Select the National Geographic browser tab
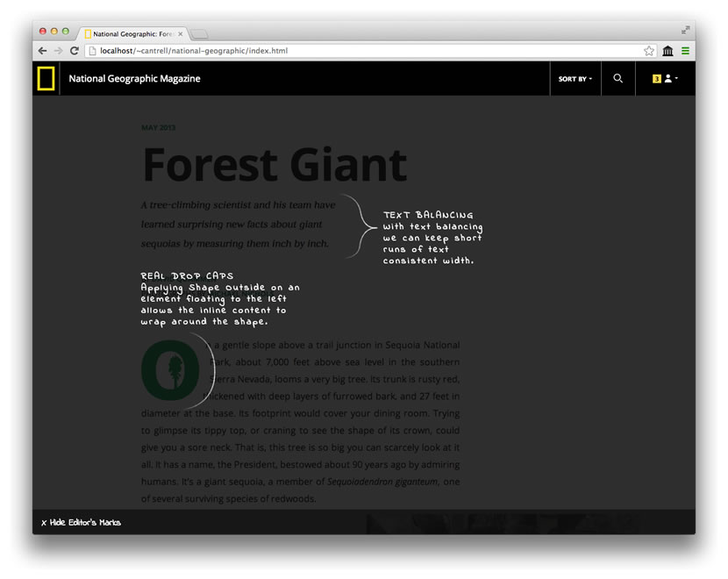The height and width of the screenshot is (579, 728). tap(132, 34)
